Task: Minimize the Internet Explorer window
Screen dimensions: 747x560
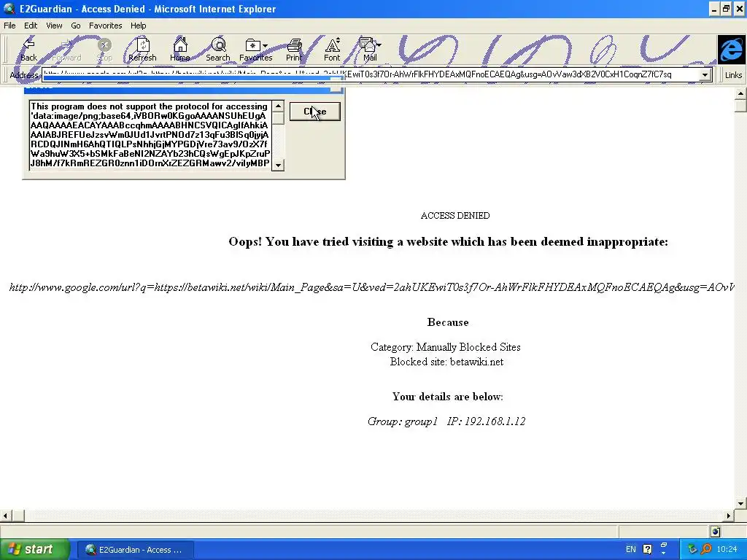Action: (713, 9)
